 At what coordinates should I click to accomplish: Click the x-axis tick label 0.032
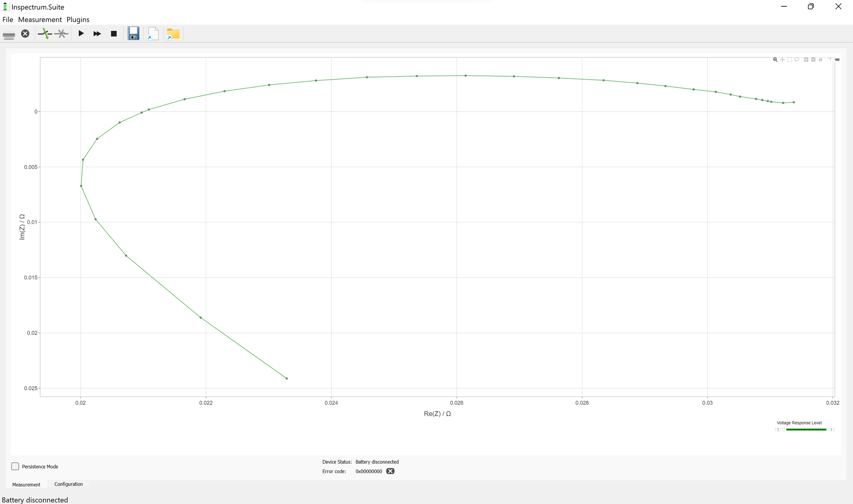pos(833,403)
